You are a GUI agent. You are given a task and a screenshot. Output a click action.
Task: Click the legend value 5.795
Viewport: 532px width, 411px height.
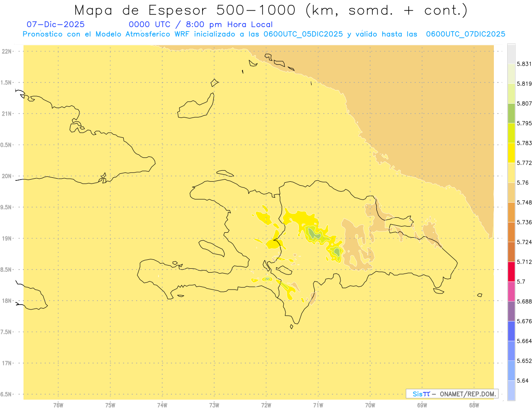click(x=524, y=123)
